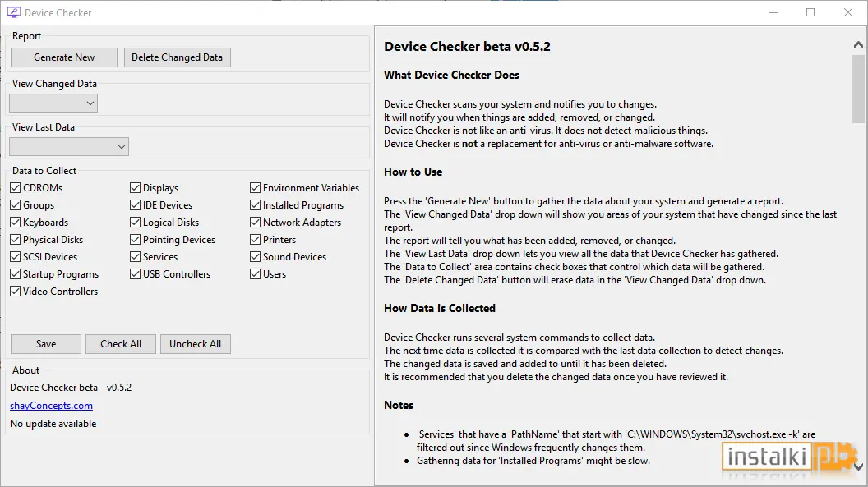Click the 'How Data is Collected' heading
Screen dimensions: 868x487
click(x=440, y=309)
